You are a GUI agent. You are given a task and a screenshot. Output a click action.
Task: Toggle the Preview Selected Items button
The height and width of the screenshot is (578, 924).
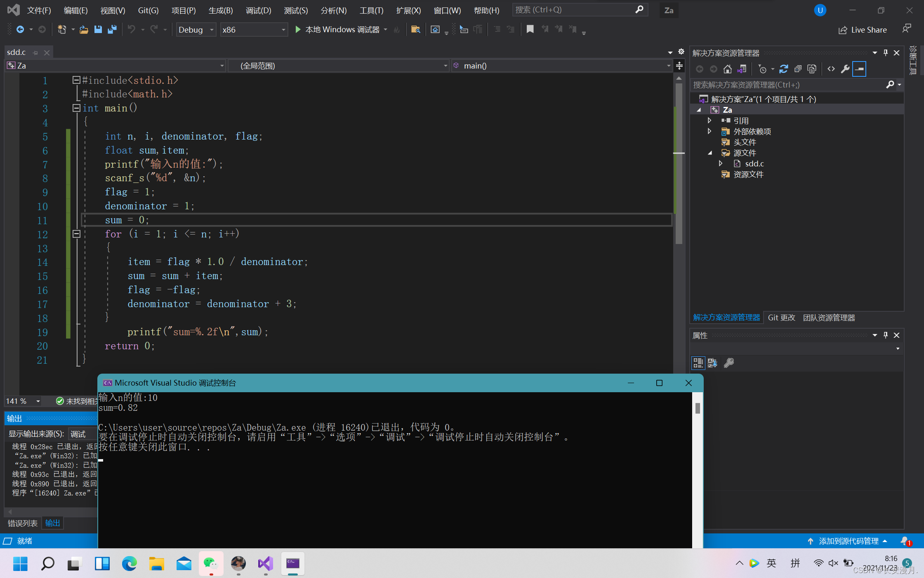point(859,69)
